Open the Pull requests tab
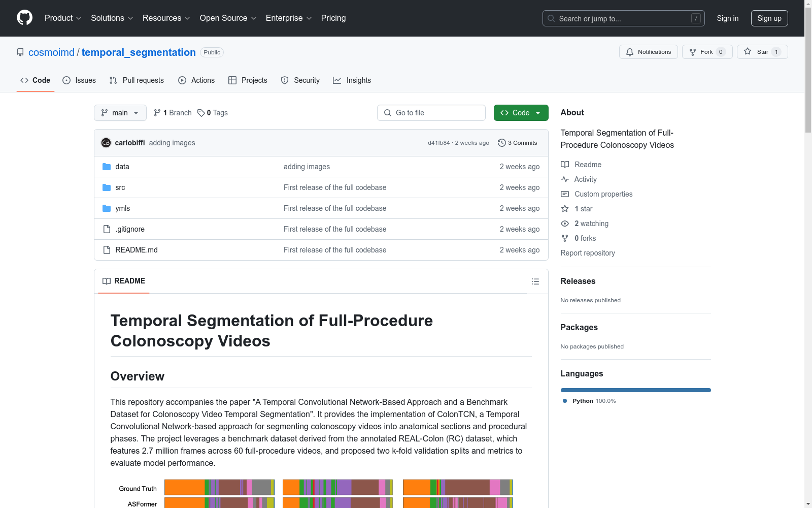This screenshot has height=508, width=812. (137, 80)
